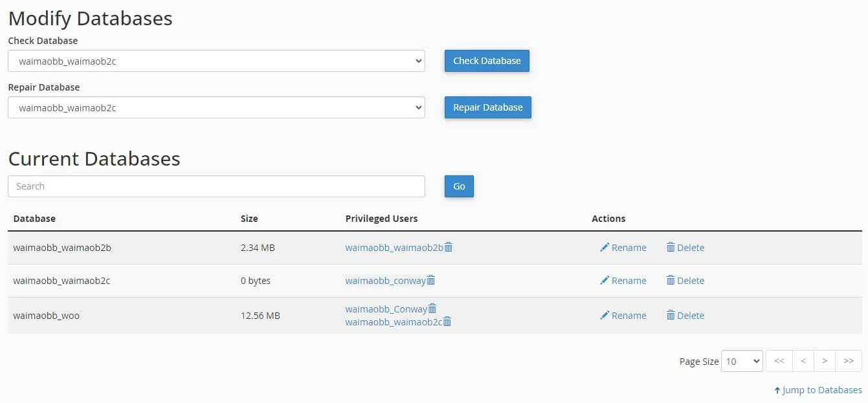Image resolution: width=868 pixels, height=403 pixels.
Task: Click trash icon beside waimaobb_waimaob2b privileged user
Action: (x=449, y=246)
